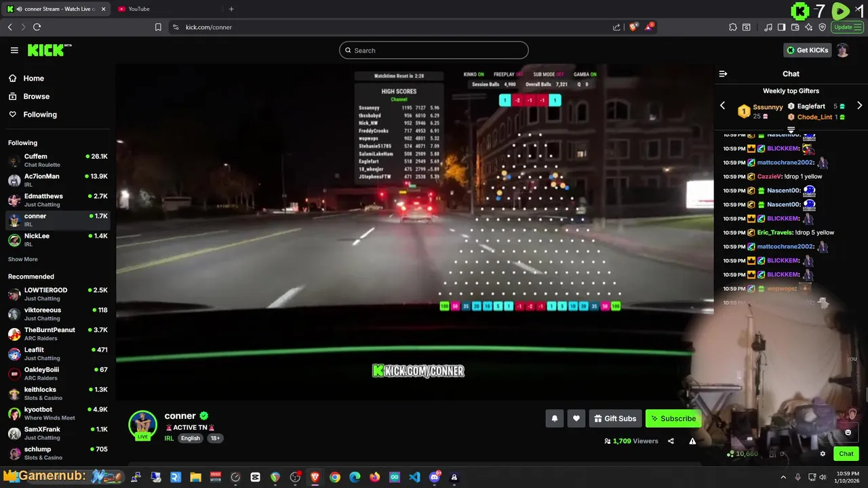Click the media control music-note icon
Screen dimensions: 868x488
tap(768, 27)
